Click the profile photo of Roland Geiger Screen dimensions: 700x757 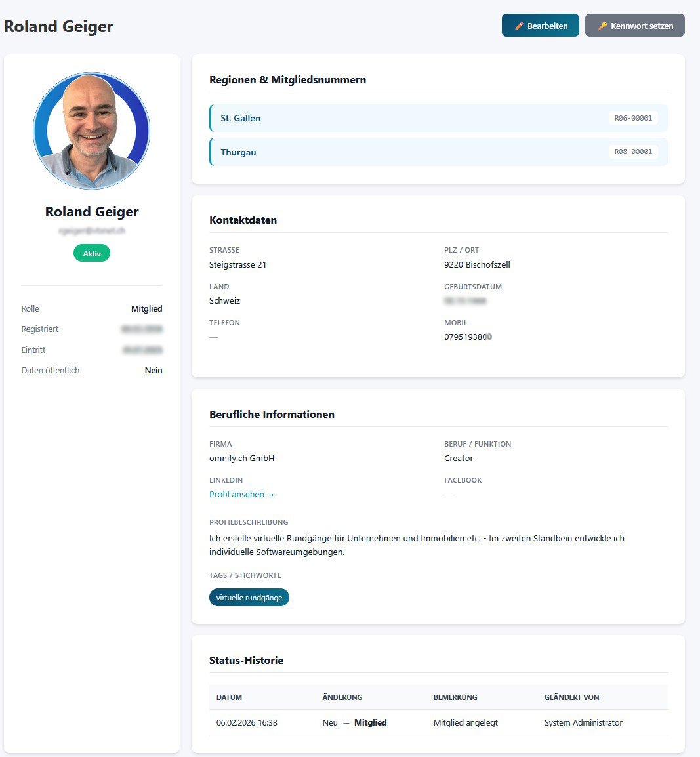tap(91, 131)
